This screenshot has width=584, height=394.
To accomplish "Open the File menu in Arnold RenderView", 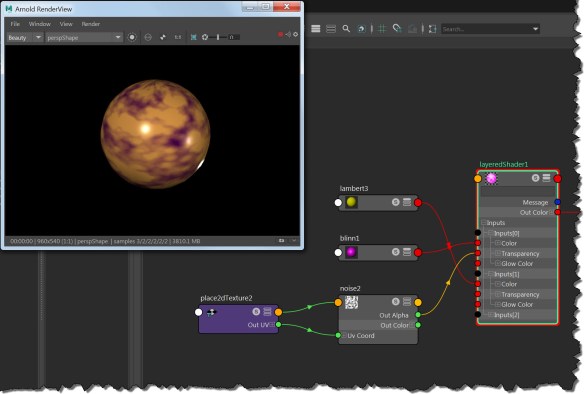I will point(15,24).
